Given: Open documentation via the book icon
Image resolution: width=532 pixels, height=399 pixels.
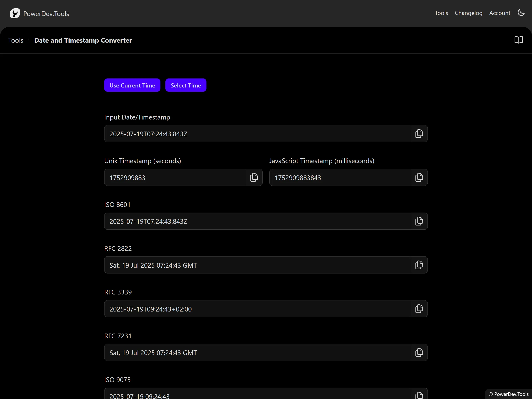Looking at the screenshot, I should coord(518,40).
